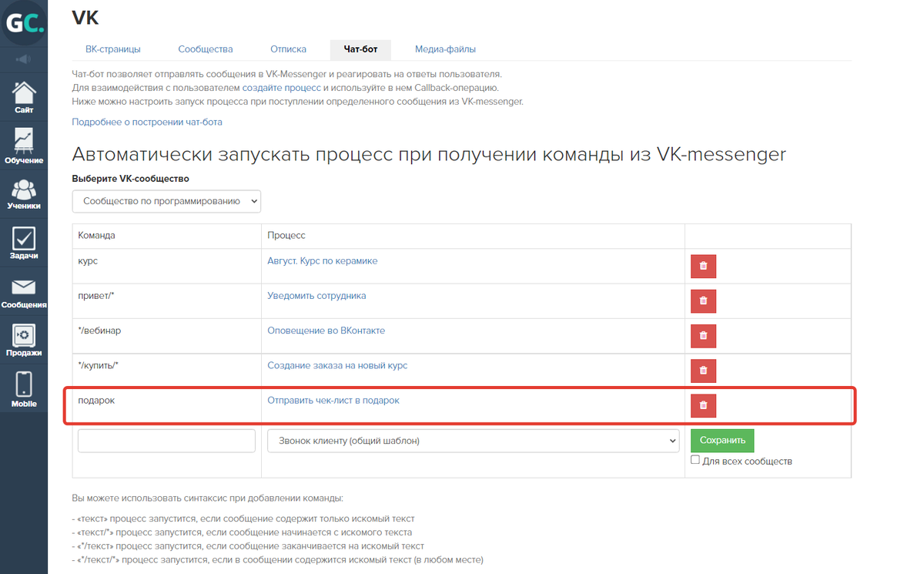
Task: Open the Продажи sidebar section
Action: click(x=24, y=341)
